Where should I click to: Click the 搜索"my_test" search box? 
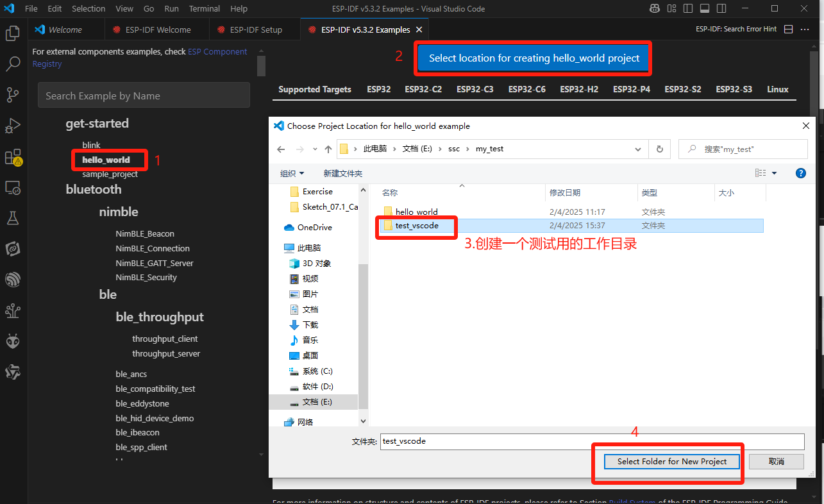(743, 149)
